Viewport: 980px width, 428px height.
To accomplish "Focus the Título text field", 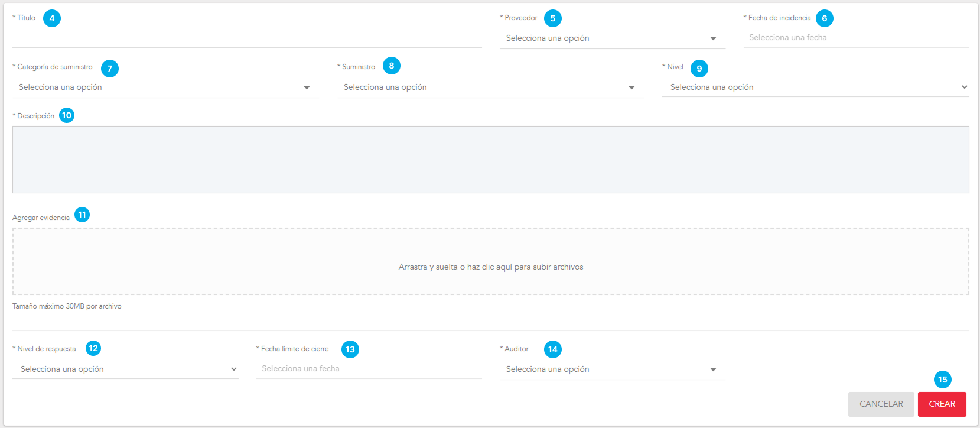I will (247, 38).
